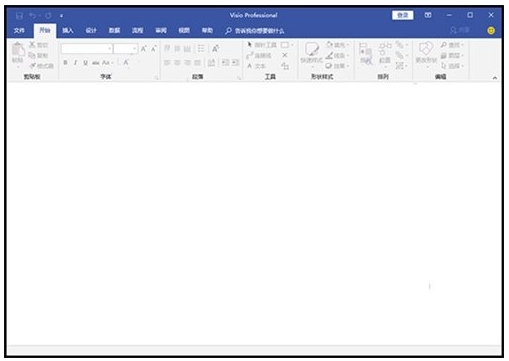The image size is (509, 361).
Task: Toggle Align Right for paragraph
Action: click(x=187, y=63)
